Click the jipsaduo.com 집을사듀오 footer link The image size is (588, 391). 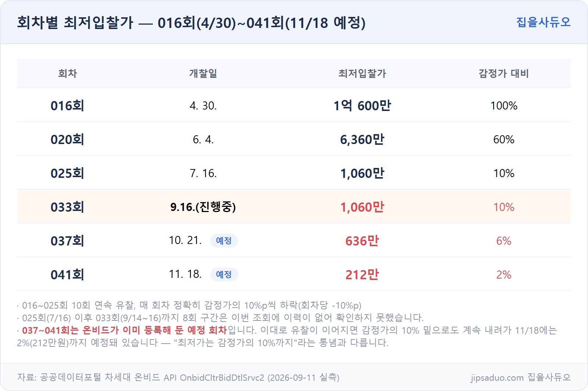[520, 377]
